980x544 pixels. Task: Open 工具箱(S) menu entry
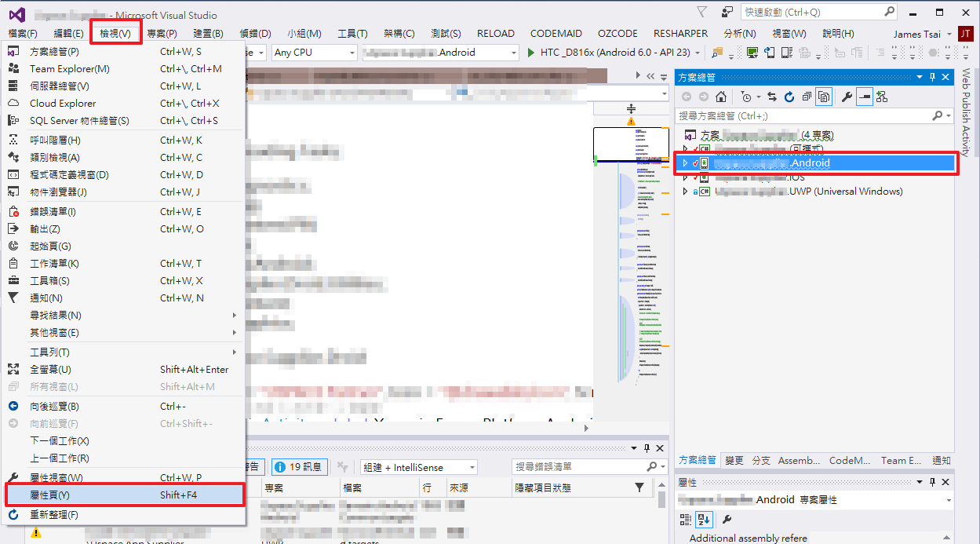[125, 281]
